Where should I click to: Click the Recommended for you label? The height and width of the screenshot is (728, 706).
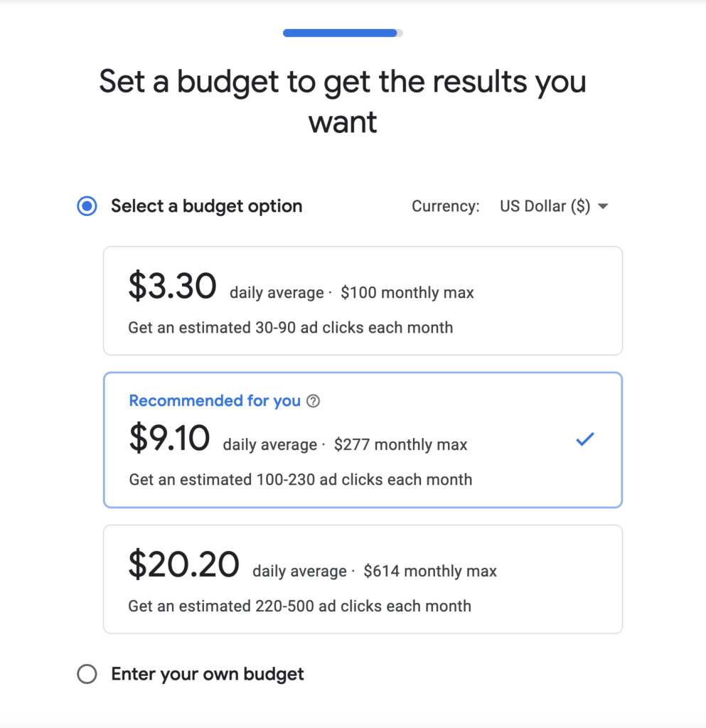click(215, 401)
